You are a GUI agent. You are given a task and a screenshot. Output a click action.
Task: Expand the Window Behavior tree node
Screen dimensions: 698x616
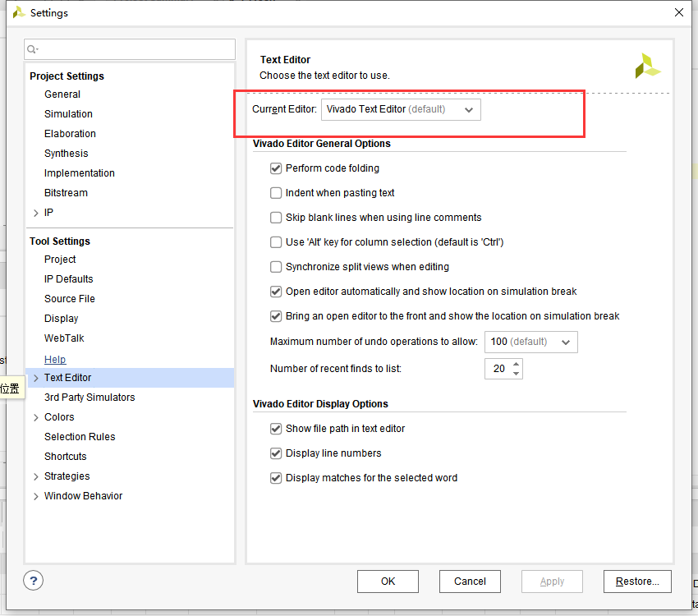coord(36,496)
